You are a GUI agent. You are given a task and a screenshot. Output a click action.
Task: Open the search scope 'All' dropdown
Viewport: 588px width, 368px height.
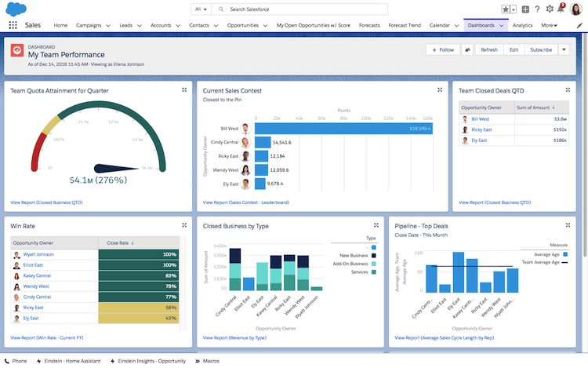click(201, 9)
